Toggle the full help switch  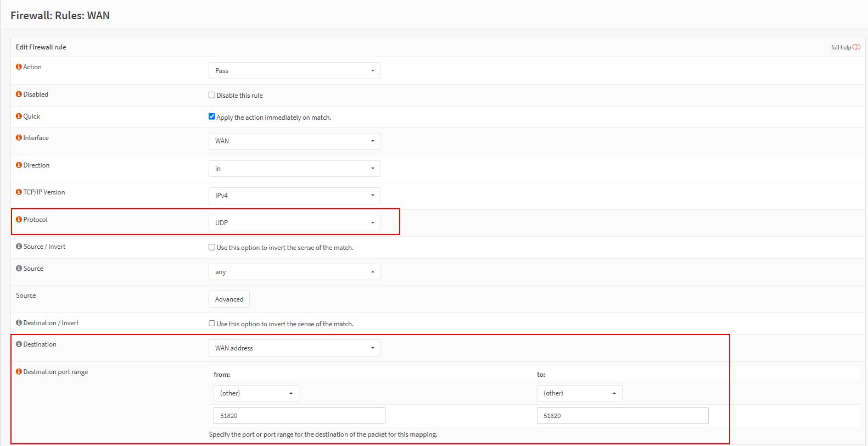tap(856, 47)
